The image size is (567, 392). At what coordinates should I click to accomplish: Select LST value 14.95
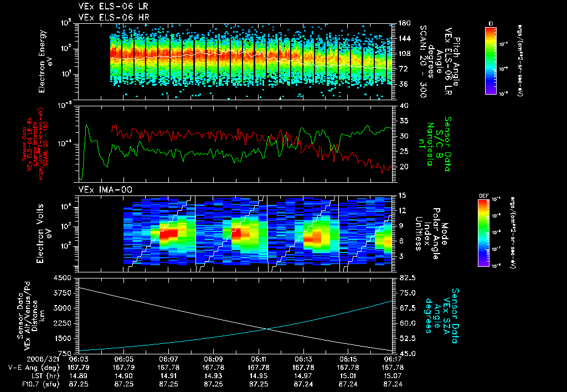[x=258, y=376]
